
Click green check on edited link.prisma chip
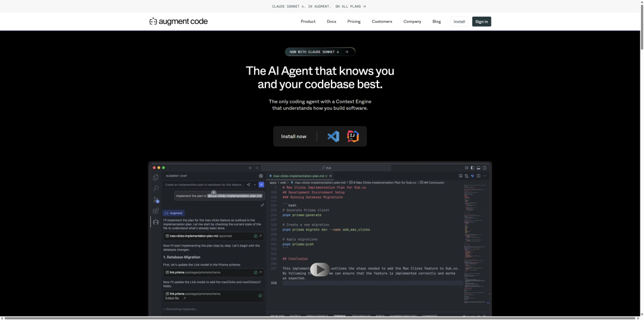tap(260, 296)
